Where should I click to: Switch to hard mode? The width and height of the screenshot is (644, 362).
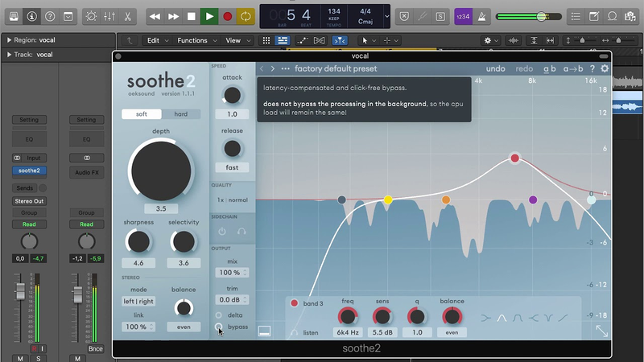(181, 114)
